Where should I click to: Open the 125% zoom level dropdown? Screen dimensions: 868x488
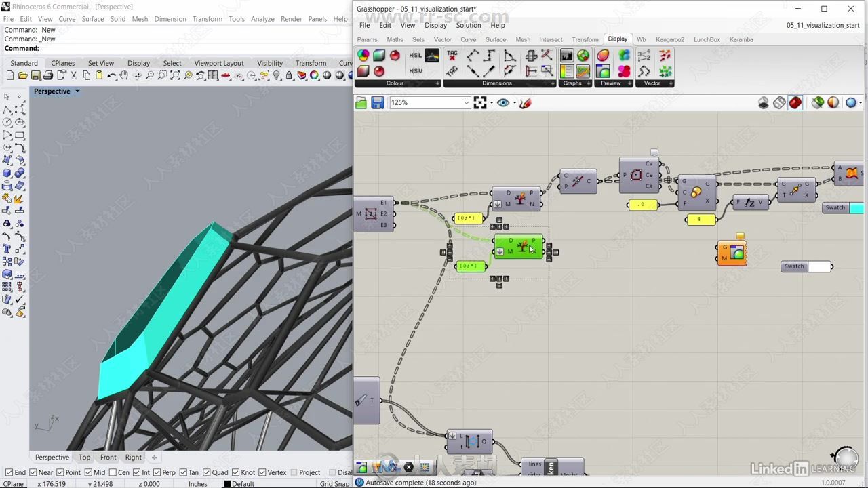pyautogui.click(x=467, y=102)
